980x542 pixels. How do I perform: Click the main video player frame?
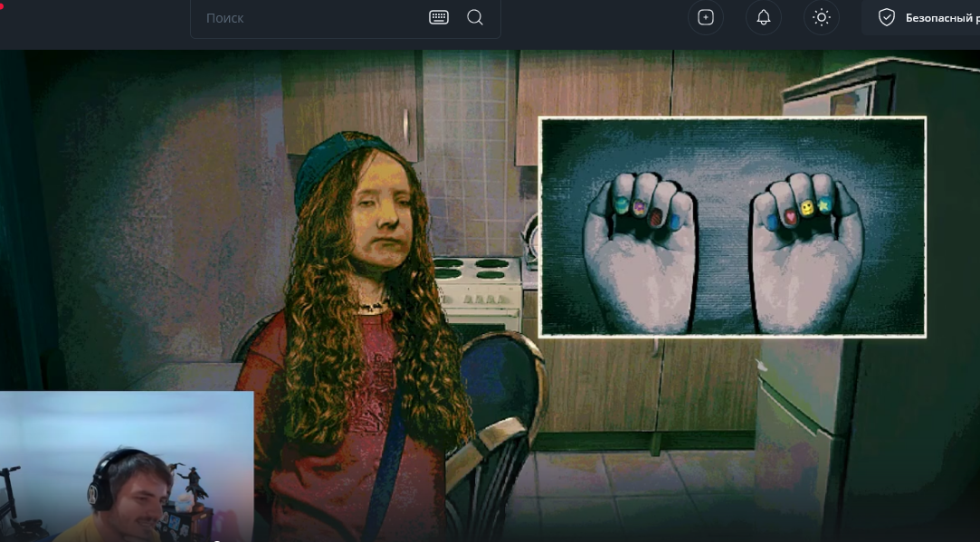pos(490,296)
